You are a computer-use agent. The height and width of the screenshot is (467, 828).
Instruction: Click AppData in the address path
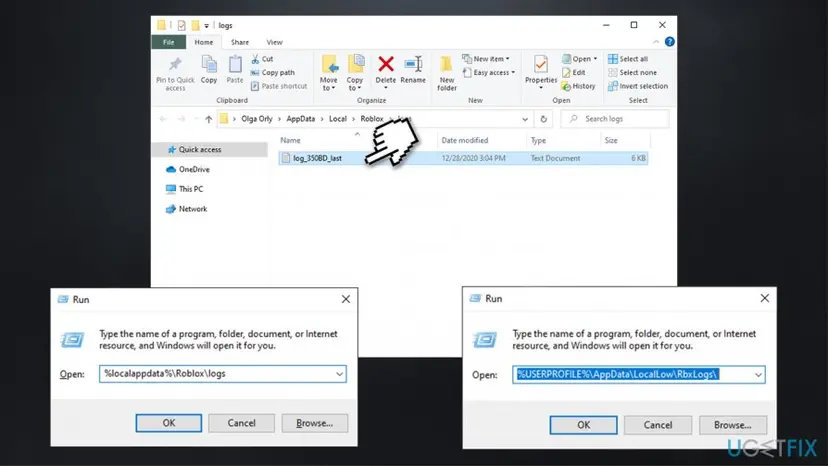tap(300, 119)
